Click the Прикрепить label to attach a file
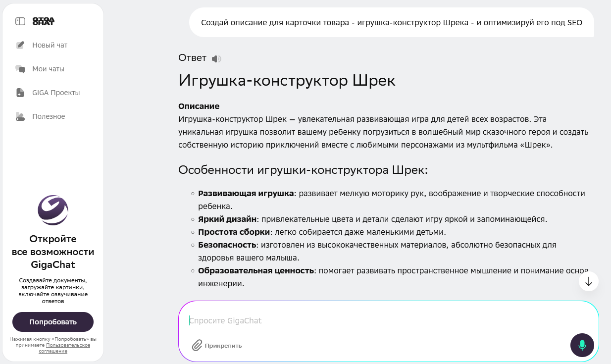Viewport: 611px width, 364px height. [x=223, y=346]
